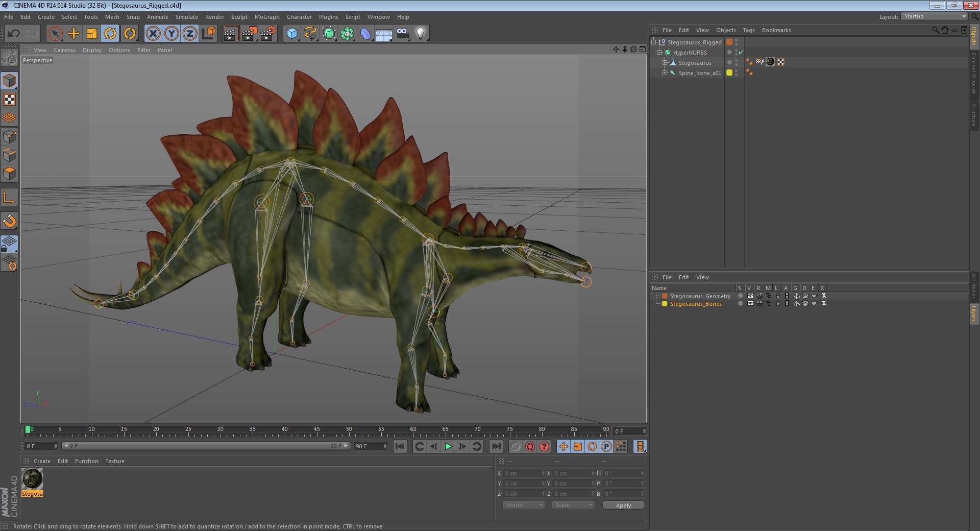980x531 pixels.
Task: Toggle Snap magnet icon
Action: click(10, 221)
